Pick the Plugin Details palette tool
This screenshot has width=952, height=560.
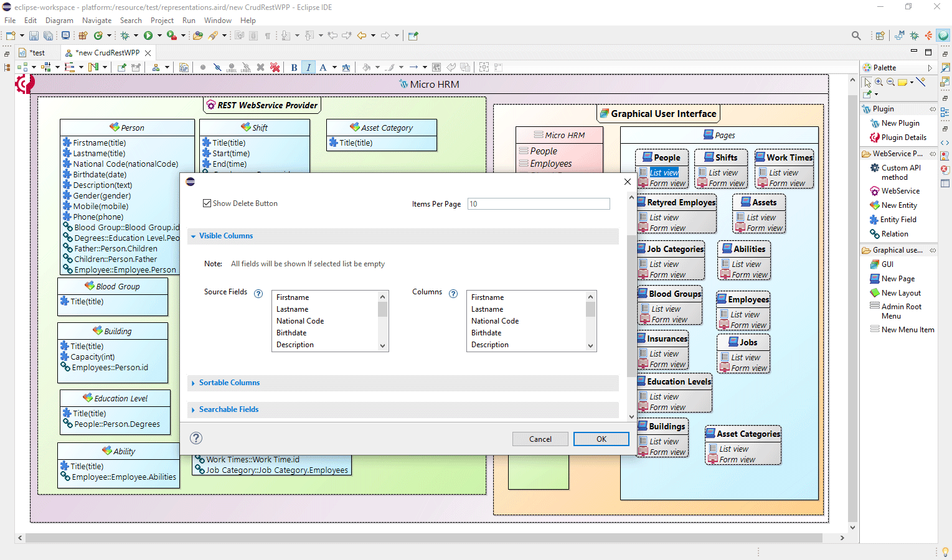[x=898, y=138]
